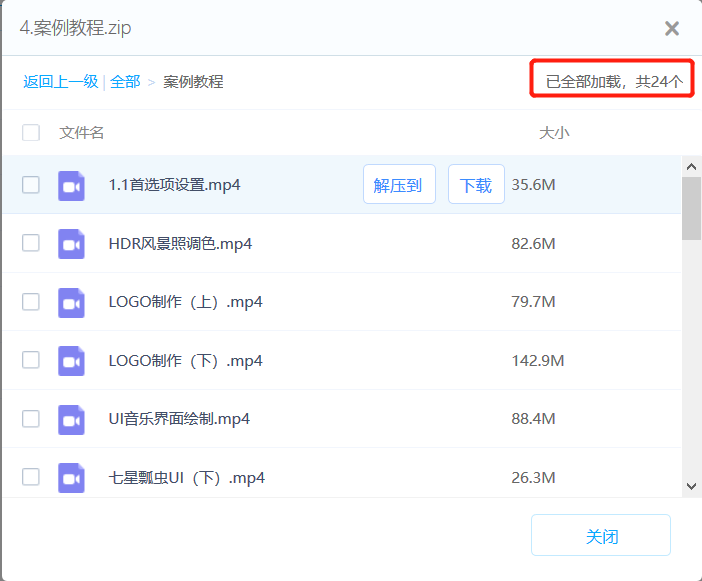
Task: Close the 4.案例教程.zip dialog with X
Action: 672,29
